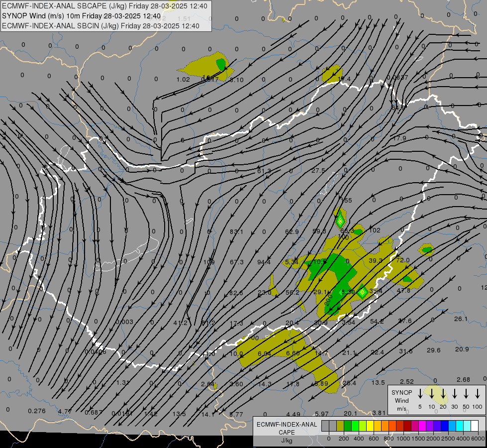Click the map value 72.0
This screenshot has height=448, width=487.
403,260
